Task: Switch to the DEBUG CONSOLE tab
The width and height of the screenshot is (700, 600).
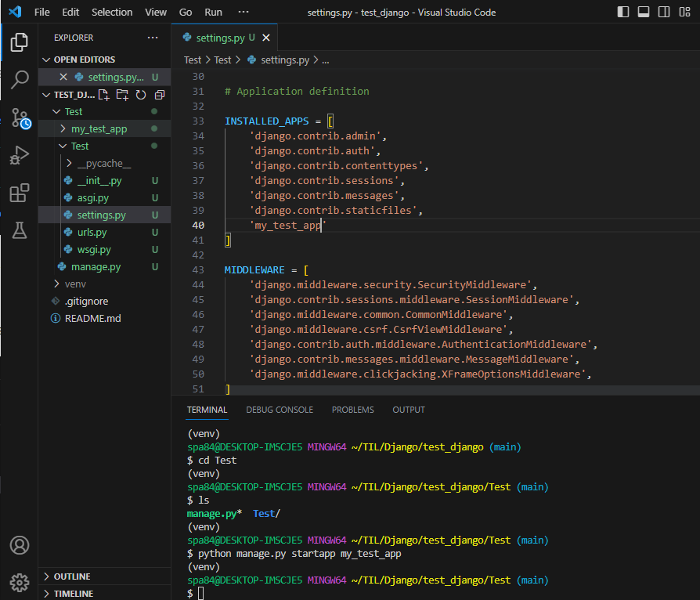Action: tap(280, 410)
